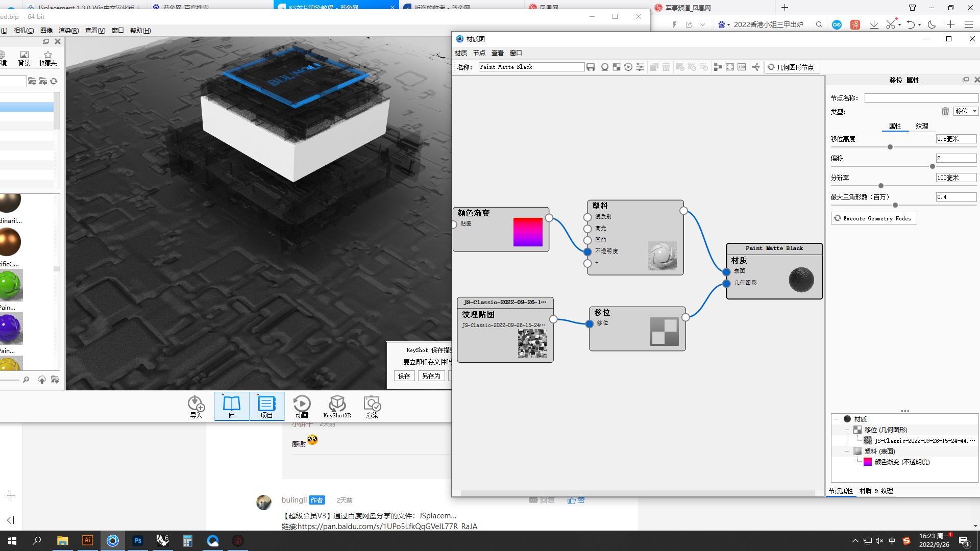This screenshot has width=980, height=551.
Task: Toggle the 项目 project panel button
Action: [x=266, y=407]
